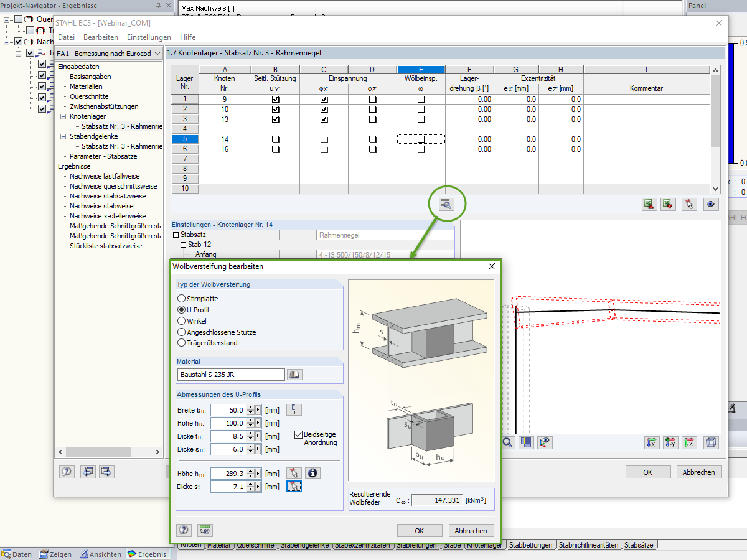Go to next table arrow icon
Image resolution: width=747 pixels, height=560 pixels.
click(106, 472)
